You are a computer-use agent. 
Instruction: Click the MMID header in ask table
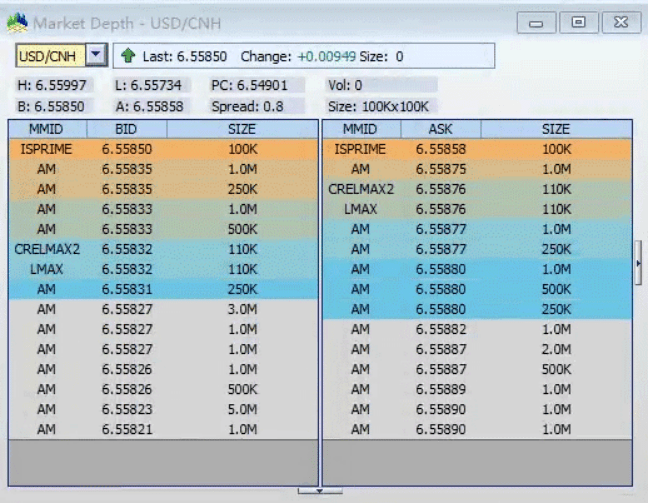pyautogui.click(x=360, y=129)
